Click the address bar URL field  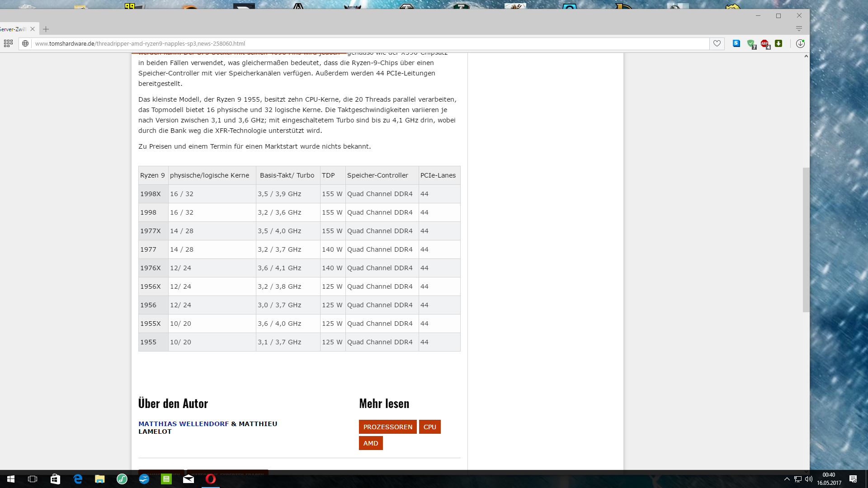(362, 43)
